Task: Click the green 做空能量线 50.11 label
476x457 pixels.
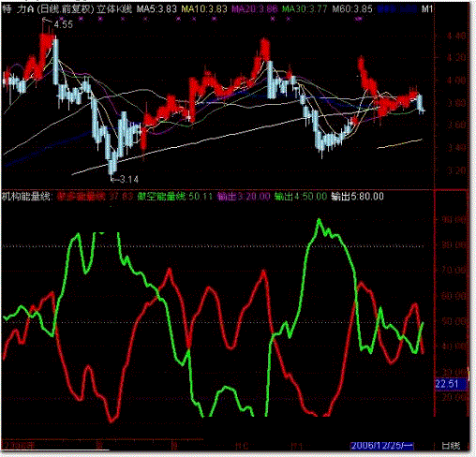Action: pos(175,197)
